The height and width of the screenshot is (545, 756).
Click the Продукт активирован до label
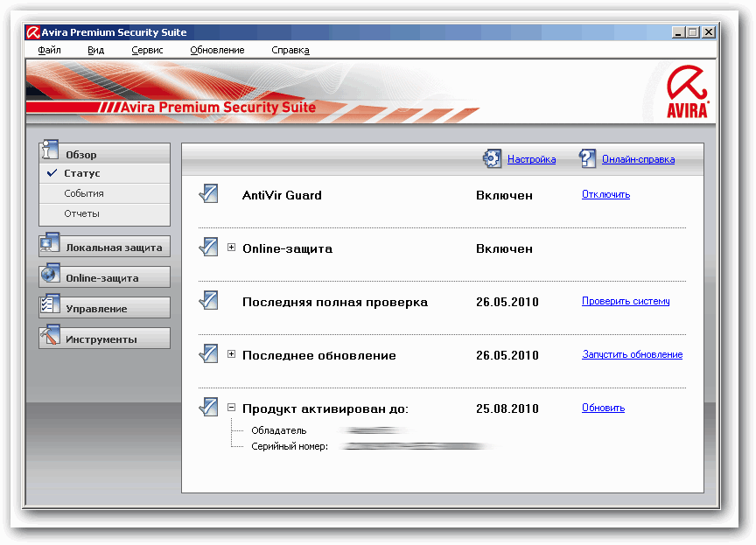325,409
